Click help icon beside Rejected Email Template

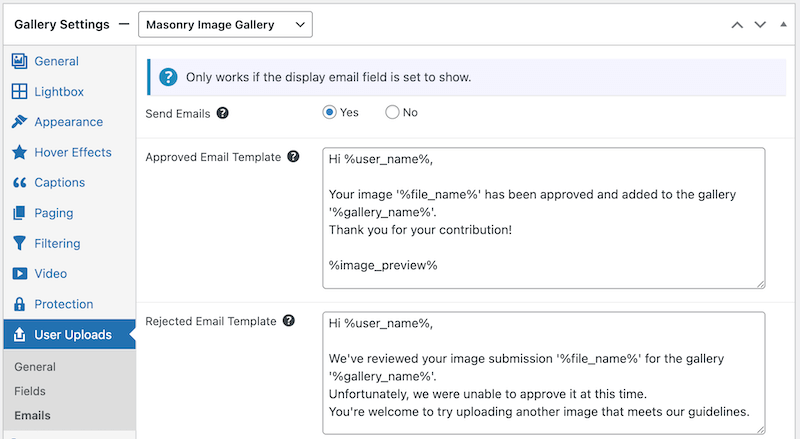[289, 321]
